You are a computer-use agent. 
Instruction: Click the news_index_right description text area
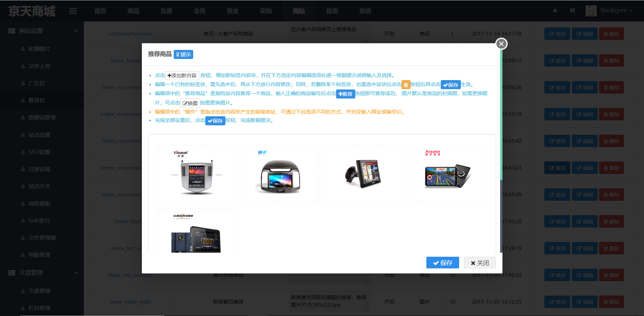[x=329, y=301]
